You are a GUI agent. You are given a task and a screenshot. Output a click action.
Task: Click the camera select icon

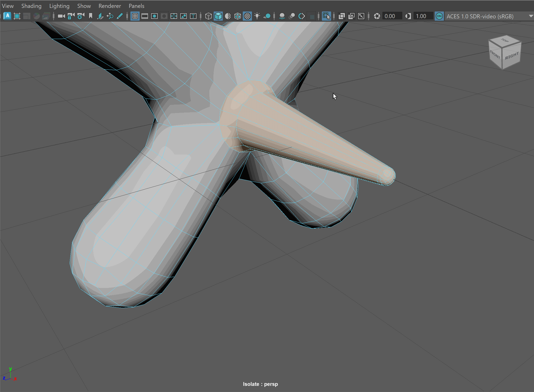pos(61,16)
